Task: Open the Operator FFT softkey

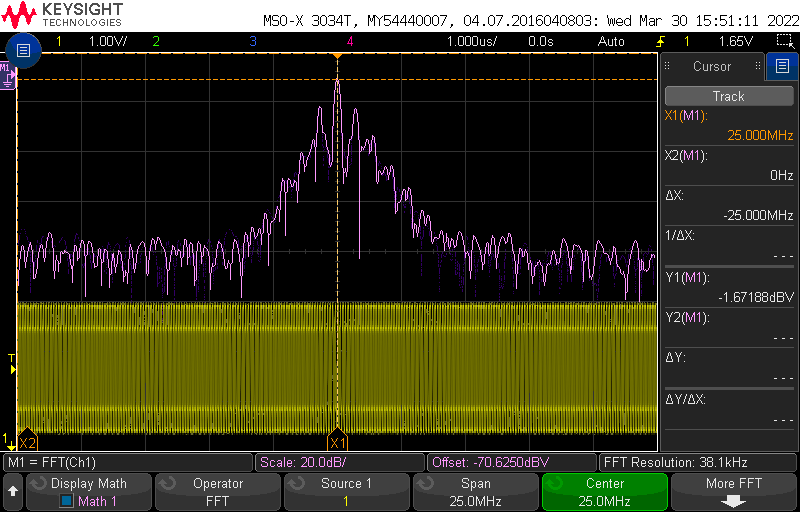Action: [x=218, y=492]
